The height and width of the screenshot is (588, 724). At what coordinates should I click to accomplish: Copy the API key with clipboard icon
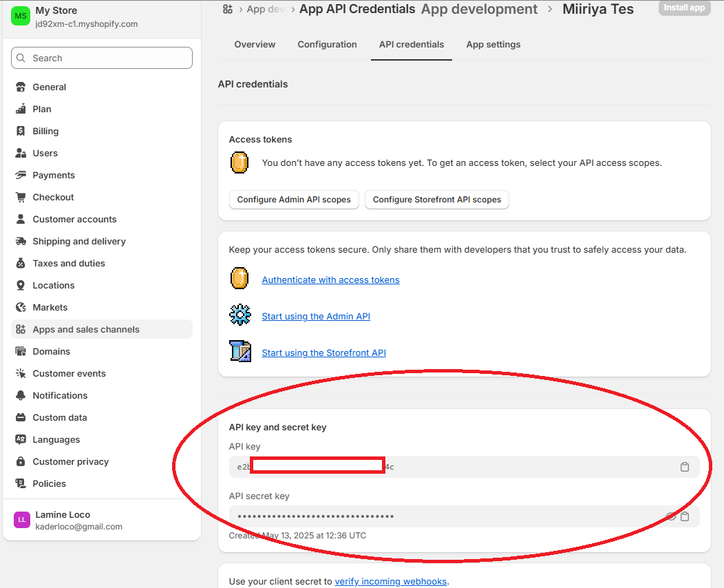[x=685, y=467]
